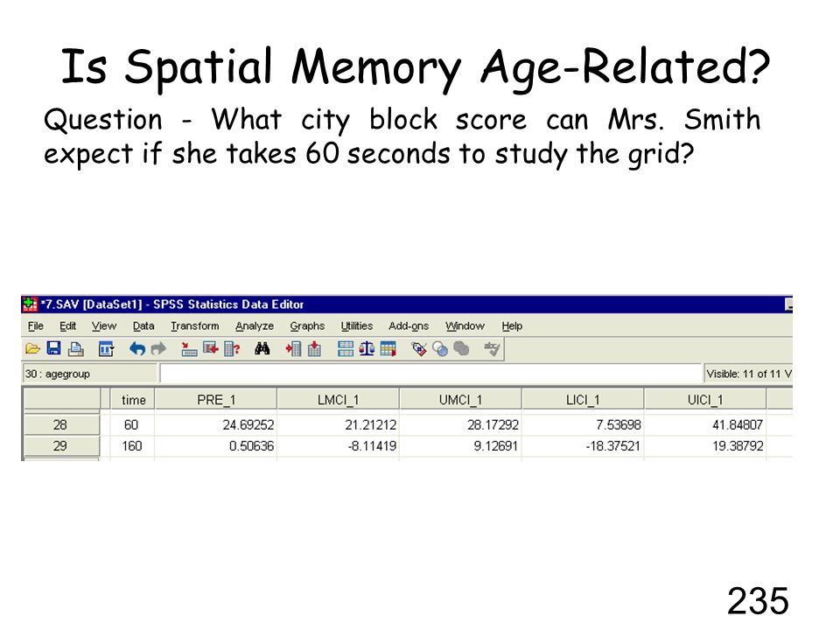Click the Select cases icon
This screenshot has width=840, height=630.
388,349
